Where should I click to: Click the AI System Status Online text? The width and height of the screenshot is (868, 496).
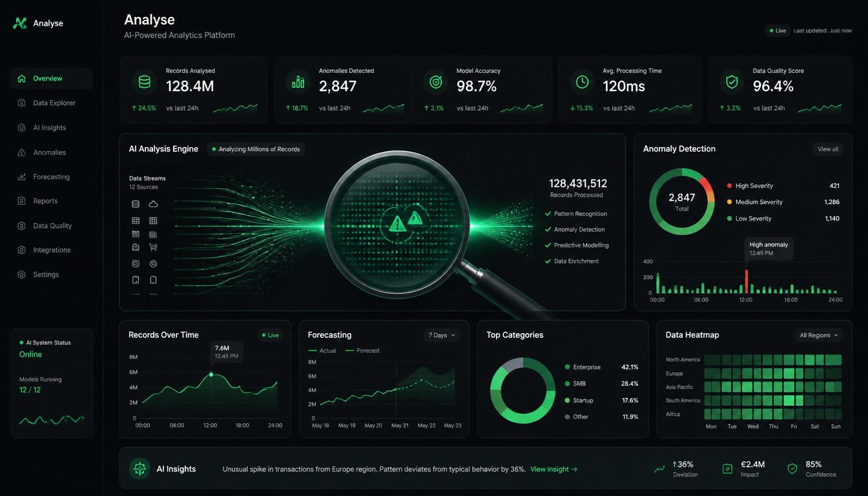(x=30, y=355)
